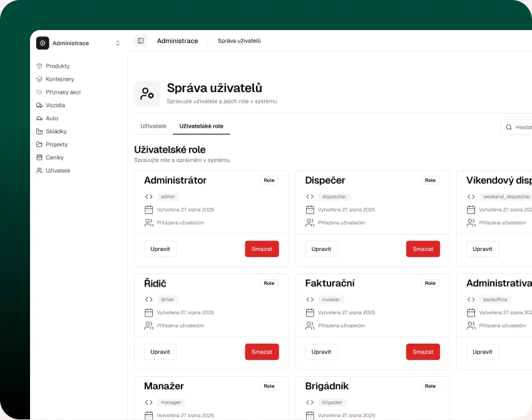This screenshot has width=532, height=420.
Task: Click the users icon on Fakturační card
Action: pyautogui.click(x=310, y=325)
